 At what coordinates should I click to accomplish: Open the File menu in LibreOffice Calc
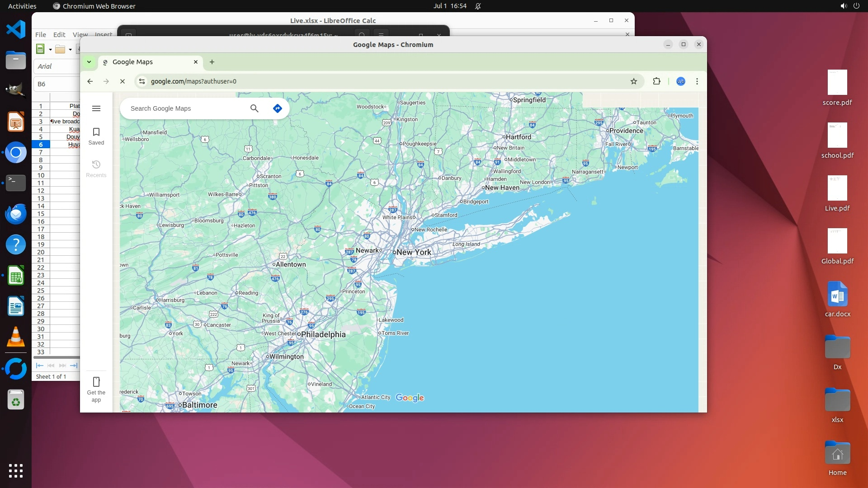(x=41, y=34)
